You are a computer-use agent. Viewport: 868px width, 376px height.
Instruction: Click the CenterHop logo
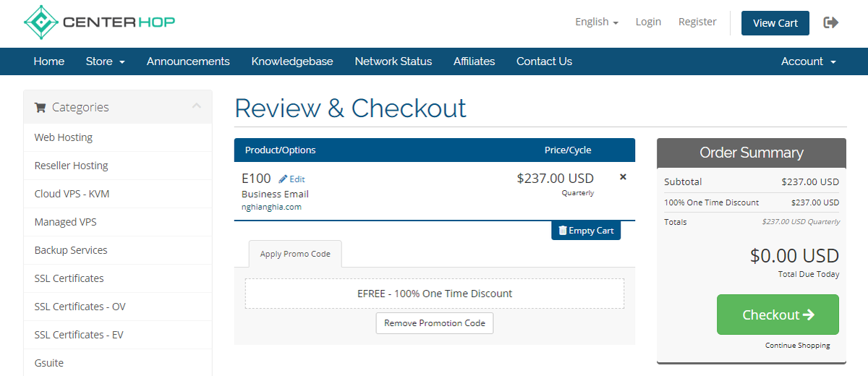point(99,22)
